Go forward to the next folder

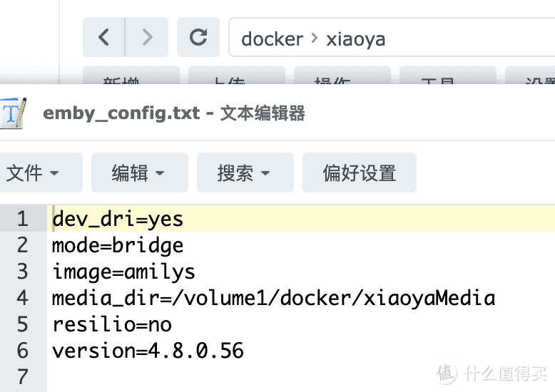point(147,38)
